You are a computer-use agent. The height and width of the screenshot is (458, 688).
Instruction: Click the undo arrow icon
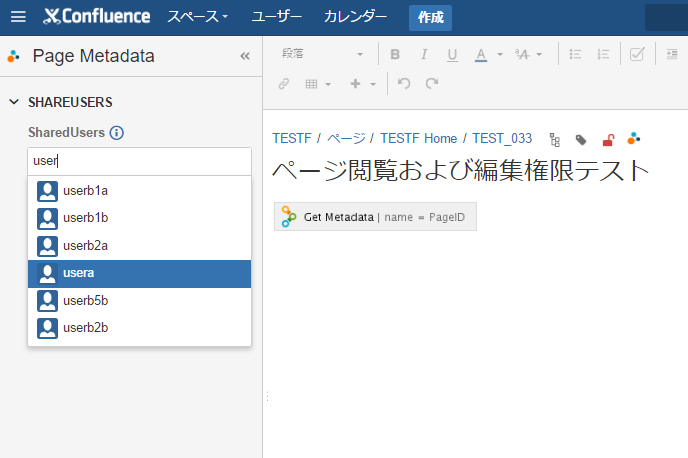404,83
